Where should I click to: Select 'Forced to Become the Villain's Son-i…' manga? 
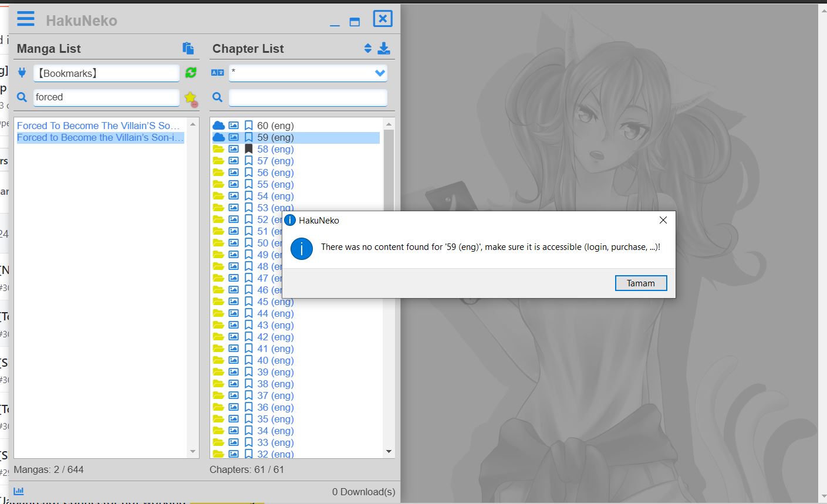point(100,137)
